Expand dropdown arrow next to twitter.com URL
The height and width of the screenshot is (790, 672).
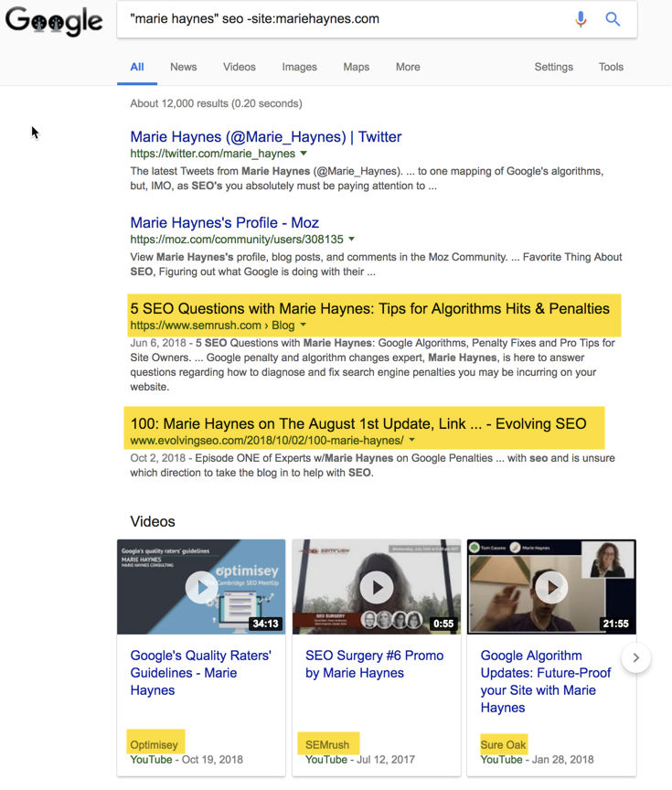point(304,153)
